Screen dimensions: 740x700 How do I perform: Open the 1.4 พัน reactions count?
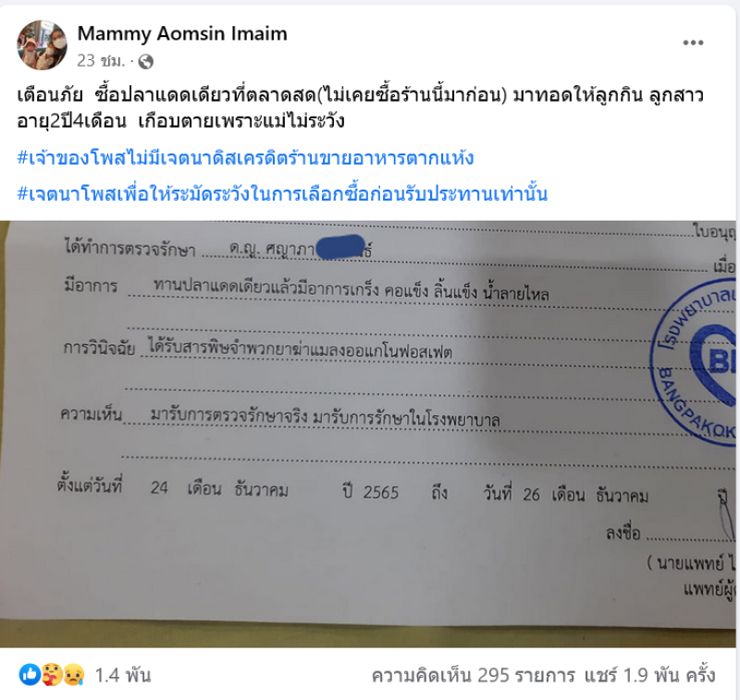(123, 675)
